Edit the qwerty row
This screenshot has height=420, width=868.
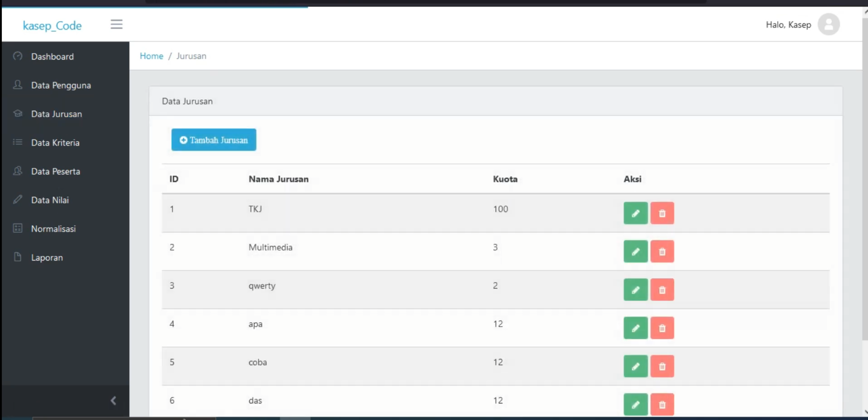(636, 290)
